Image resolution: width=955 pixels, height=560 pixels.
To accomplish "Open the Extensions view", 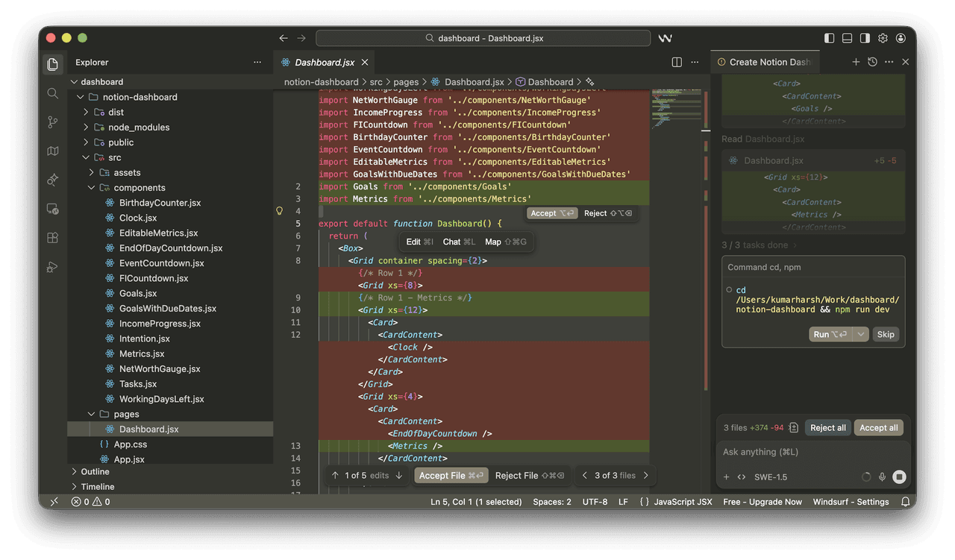I will point(52,238).
